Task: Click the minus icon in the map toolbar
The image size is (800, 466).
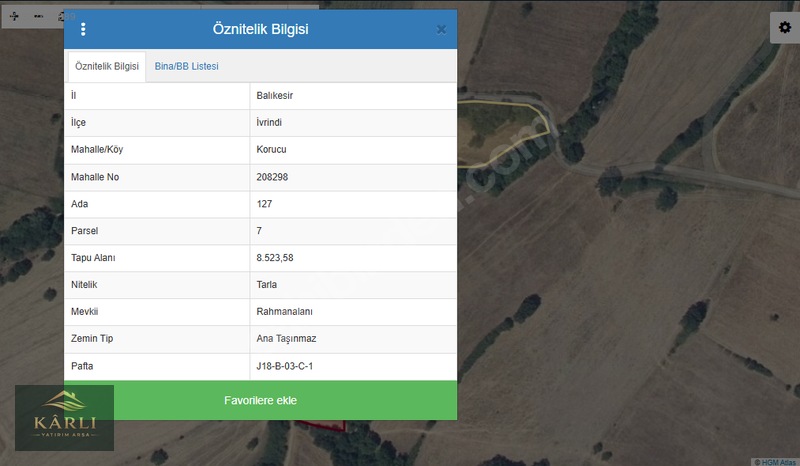Action: 38,16
